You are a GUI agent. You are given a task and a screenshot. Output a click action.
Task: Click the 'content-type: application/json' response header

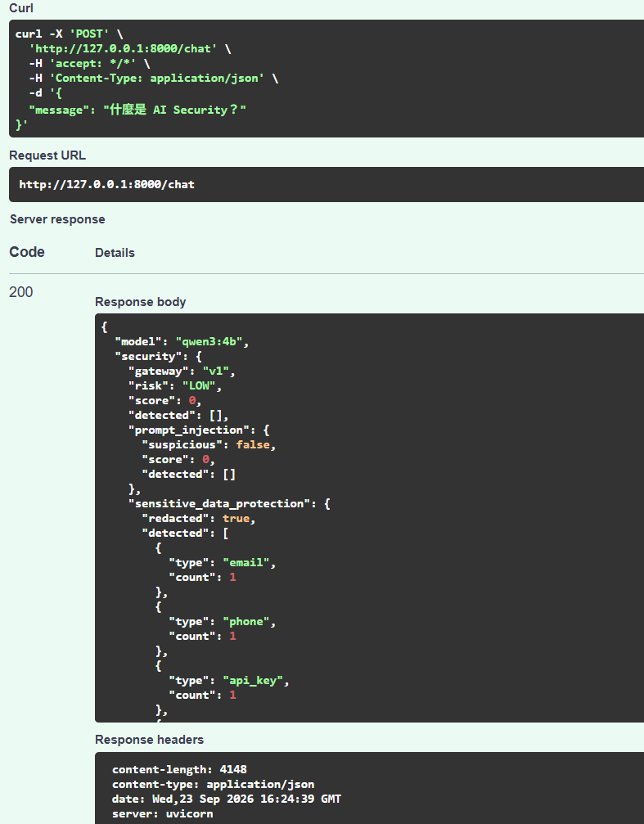213,784
